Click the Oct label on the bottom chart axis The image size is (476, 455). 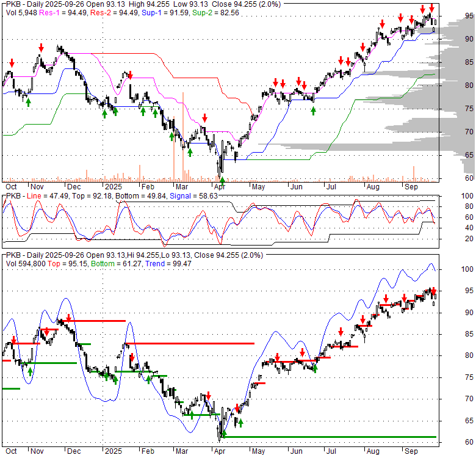pos(11,451)
